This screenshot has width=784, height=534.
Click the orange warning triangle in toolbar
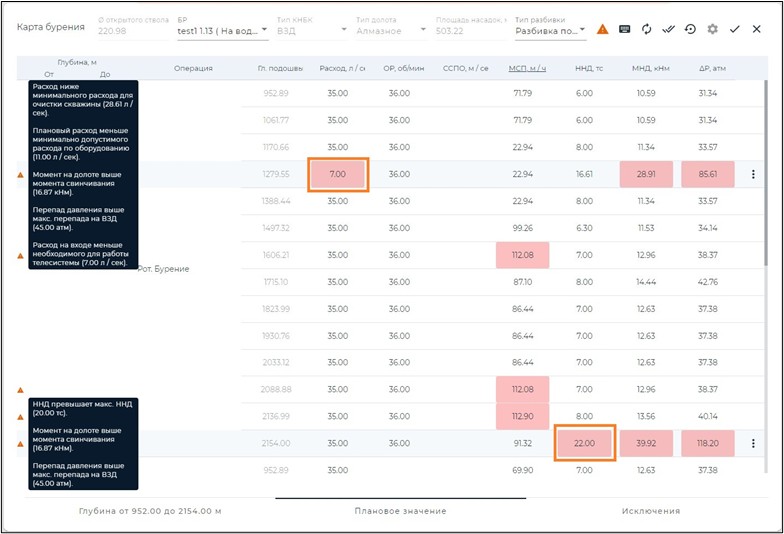(602, 29)
